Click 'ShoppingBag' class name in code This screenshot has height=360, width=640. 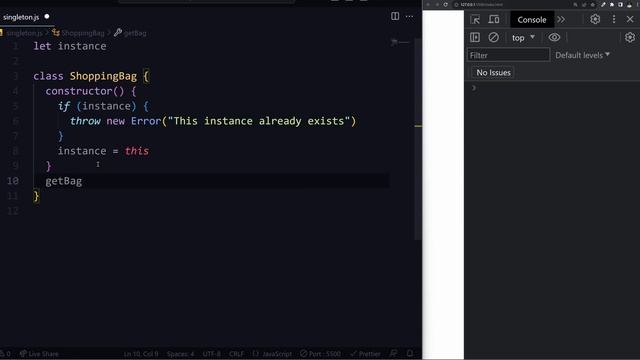(x=103, y=76)
